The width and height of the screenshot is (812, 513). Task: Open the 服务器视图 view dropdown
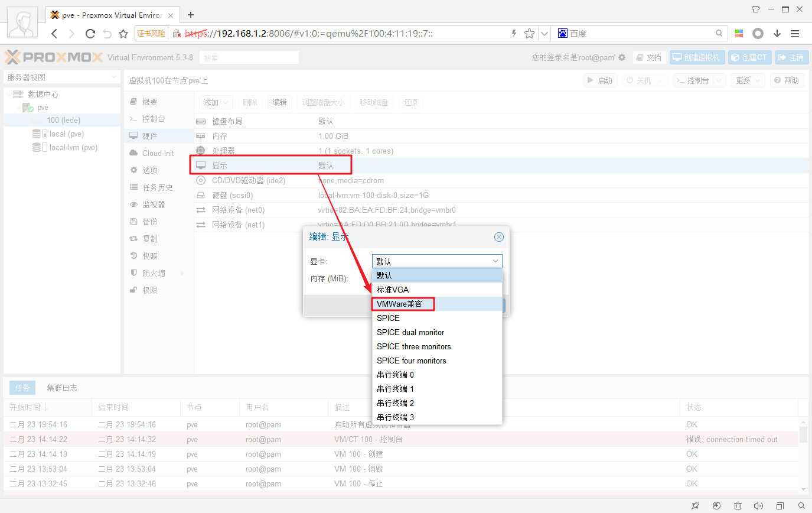[62, 77]
